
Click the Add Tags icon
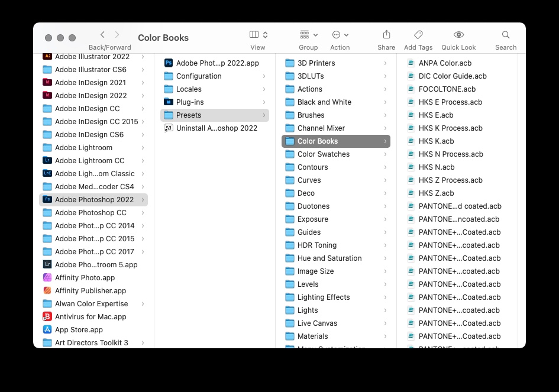pos(418,34)
